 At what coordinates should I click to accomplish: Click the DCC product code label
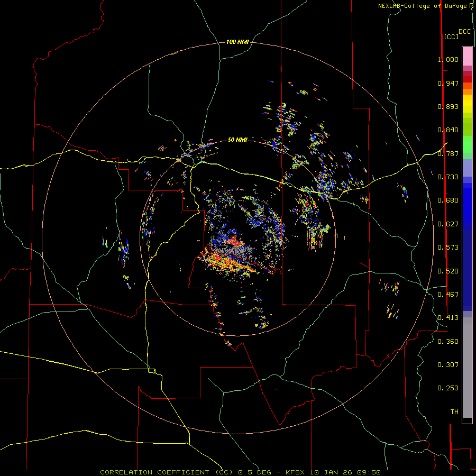coord(464,32)
